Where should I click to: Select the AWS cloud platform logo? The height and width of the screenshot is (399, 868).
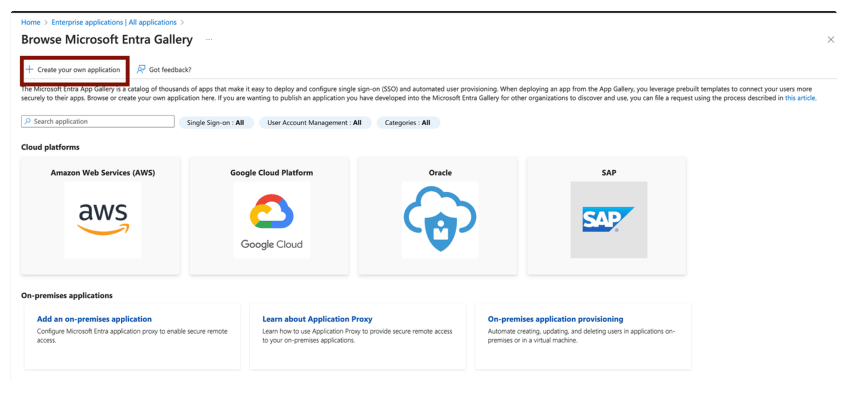tap(102, 218)
